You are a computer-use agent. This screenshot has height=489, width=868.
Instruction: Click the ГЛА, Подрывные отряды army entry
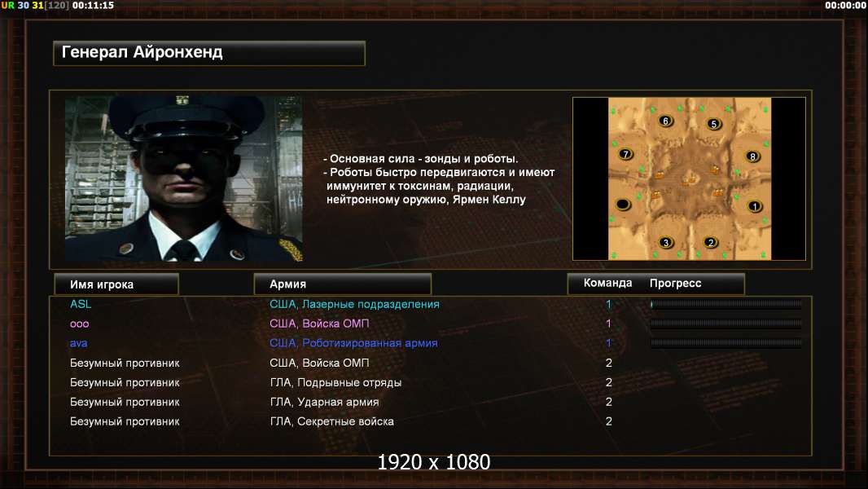335,383
